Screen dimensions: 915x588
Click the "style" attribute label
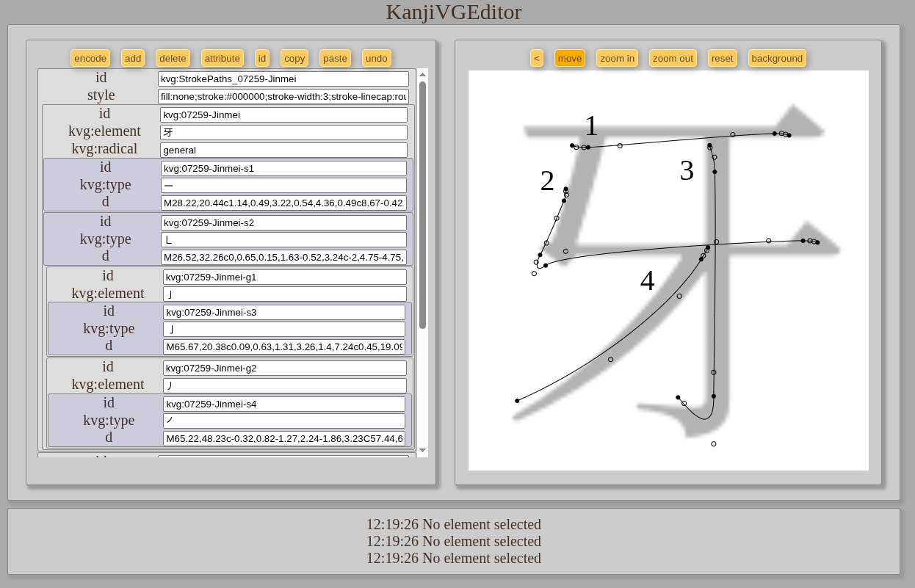(101, 95)
